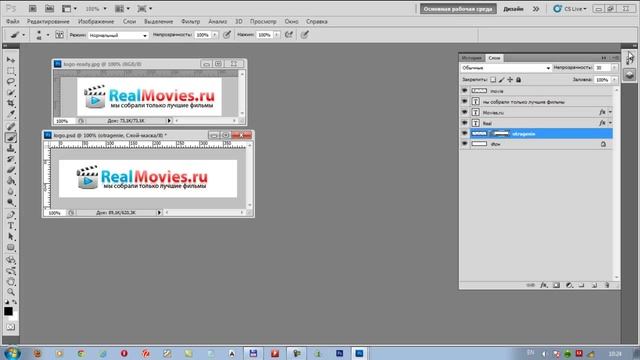Viewport: 640px width, 360px height.
Task: Select the fon layer row
Action: coord(537,144)
